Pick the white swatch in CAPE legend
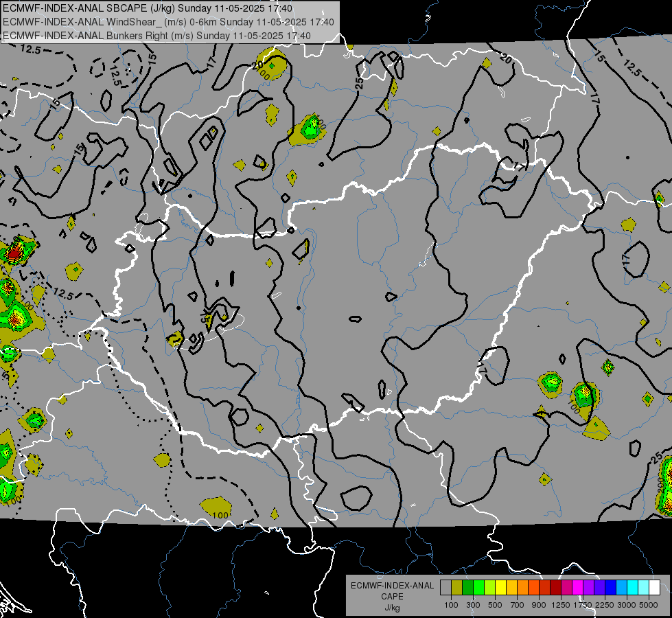Viewport: 672px width, 618px height. coord(654,587)
